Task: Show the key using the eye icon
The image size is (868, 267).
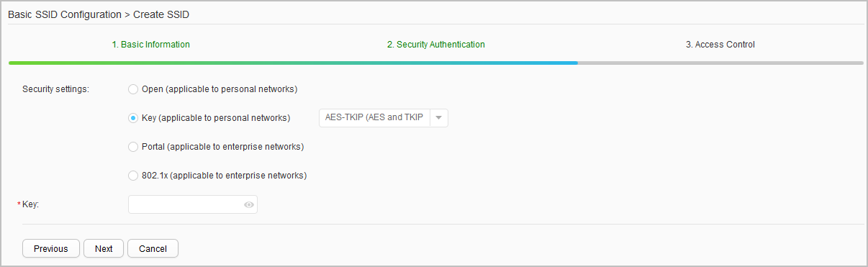Action: 249,205
